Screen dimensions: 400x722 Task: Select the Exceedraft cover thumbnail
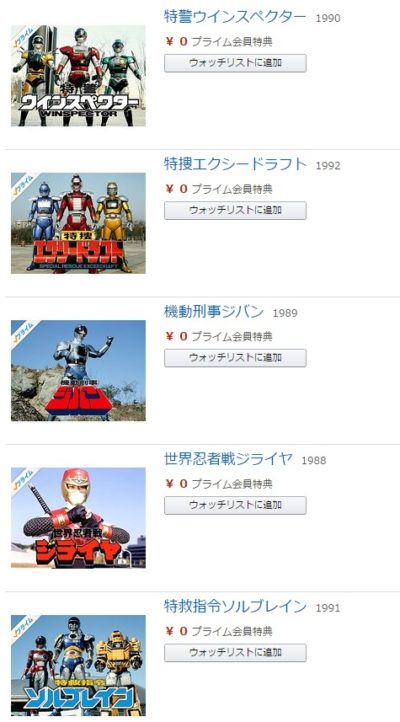tap(78, 223)
